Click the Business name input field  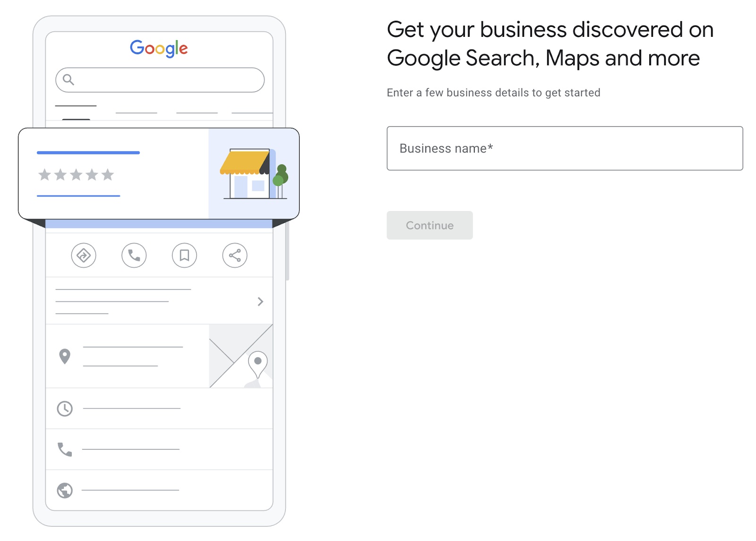click(x=565, y=148)
